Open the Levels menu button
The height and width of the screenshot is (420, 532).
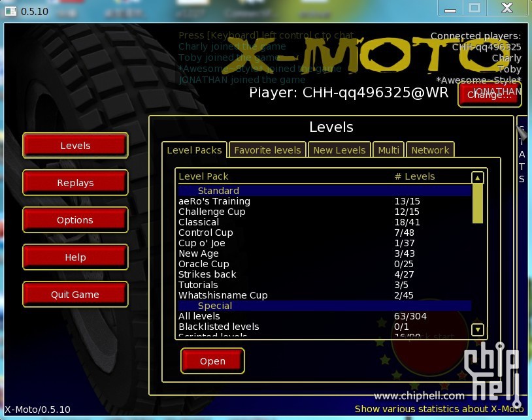coord(75,146)
